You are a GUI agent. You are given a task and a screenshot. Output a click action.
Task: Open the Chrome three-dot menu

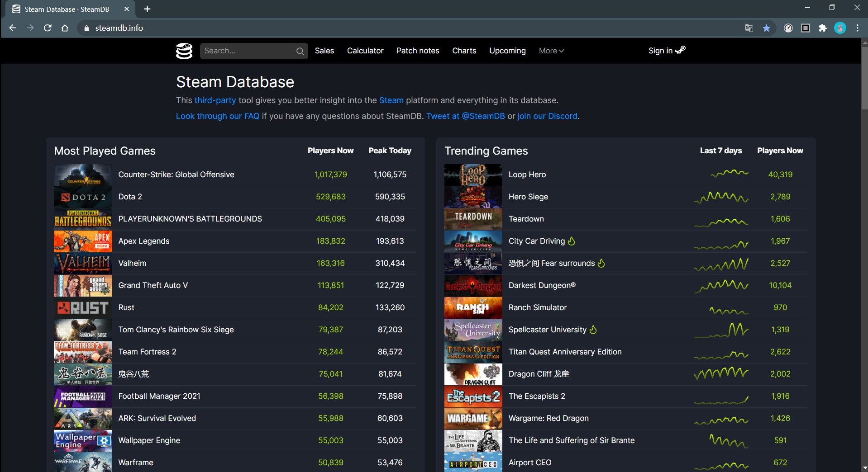tap(858, 28)
